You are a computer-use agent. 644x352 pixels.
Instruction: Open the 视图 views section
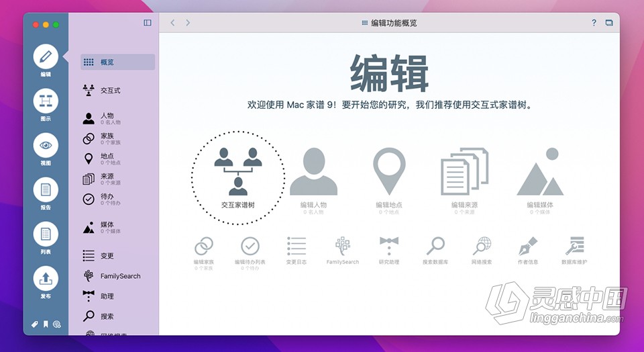pyautogui.click(x=46, y=146)
